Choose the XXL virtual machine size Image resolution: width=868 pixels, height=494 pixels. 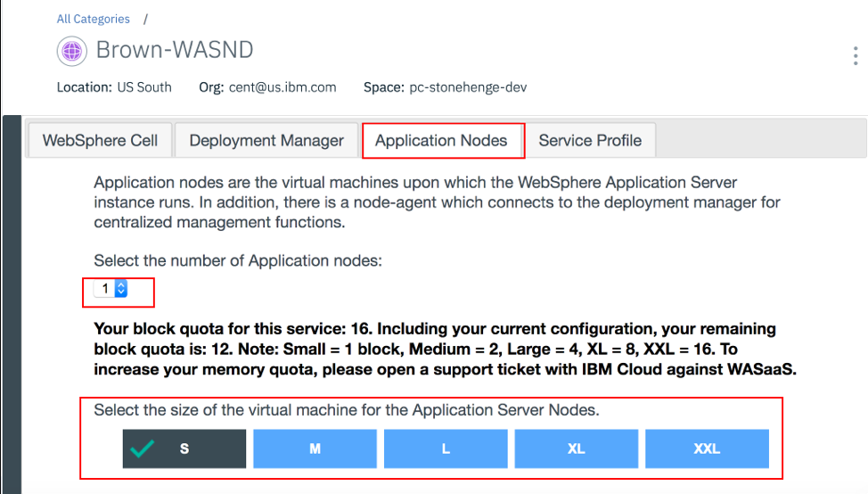(707, 449)
